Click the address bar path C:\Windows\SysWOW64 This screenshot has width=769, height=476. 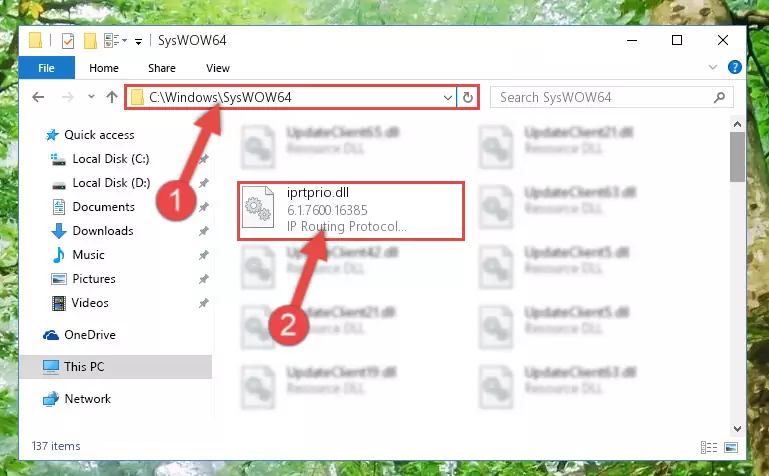[x=220, y=97]
